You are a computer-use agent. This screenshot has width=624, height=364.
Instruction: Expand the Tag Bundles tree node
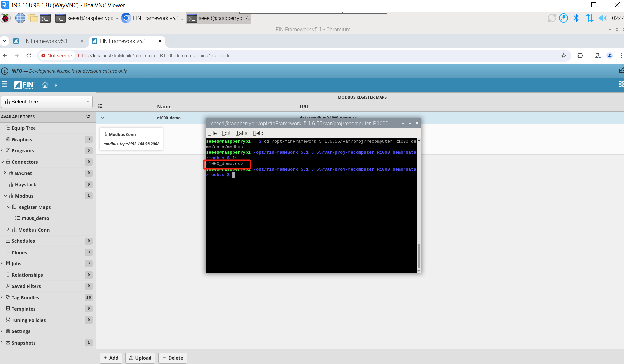[x=2, y=297]
